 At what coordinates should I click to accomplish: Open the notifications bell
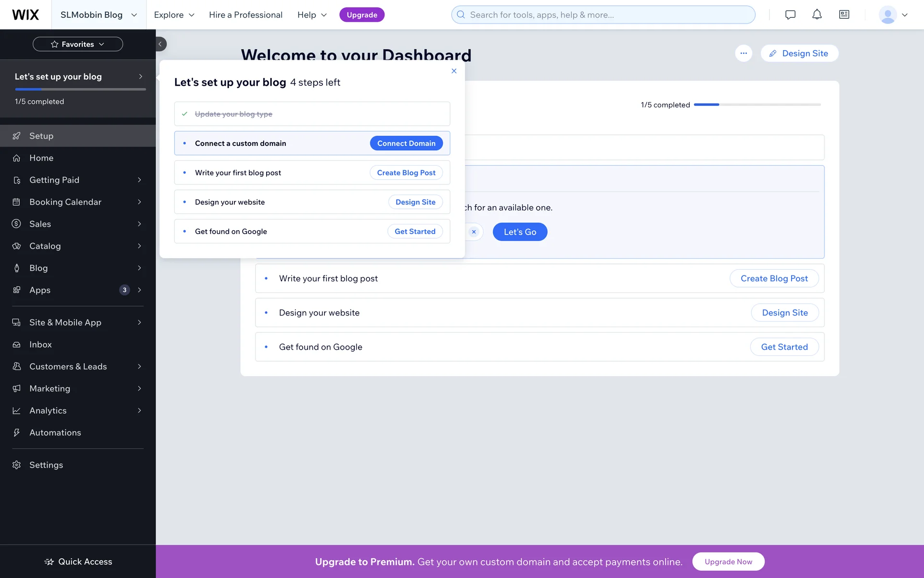817,14
